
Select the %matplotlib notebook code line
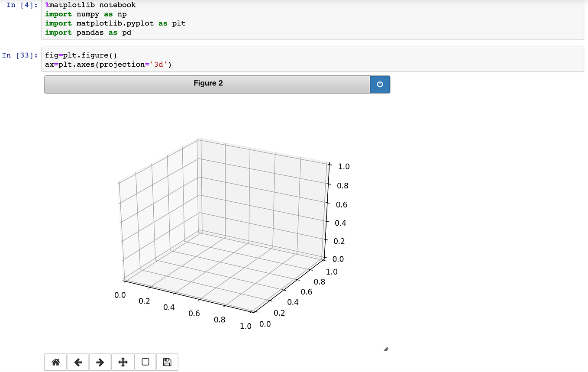pos(90,5)
